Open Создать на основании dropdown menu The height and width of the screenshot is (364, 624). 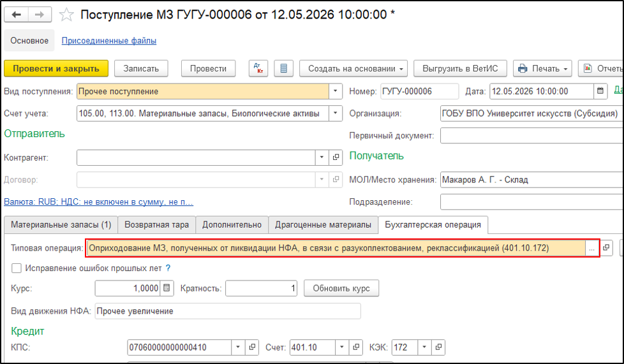(x=353, y=68)
